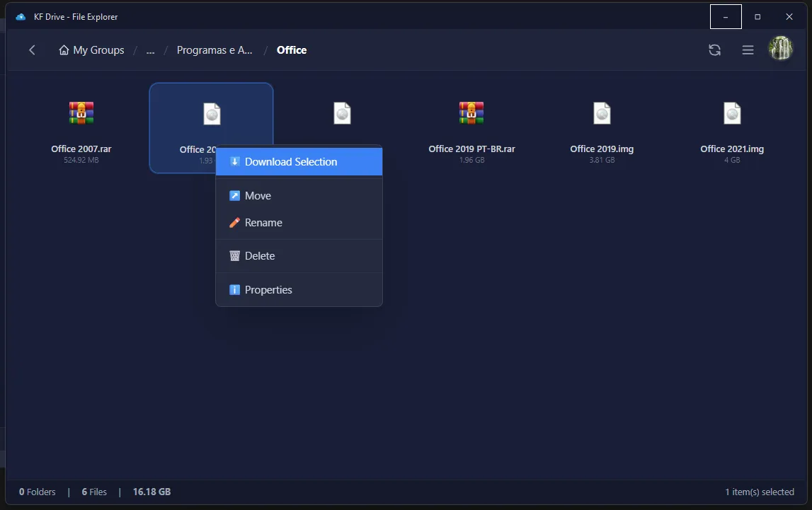Select the Office 2021.img disc icon
812x510 pixels.
(x=732, y=113)
